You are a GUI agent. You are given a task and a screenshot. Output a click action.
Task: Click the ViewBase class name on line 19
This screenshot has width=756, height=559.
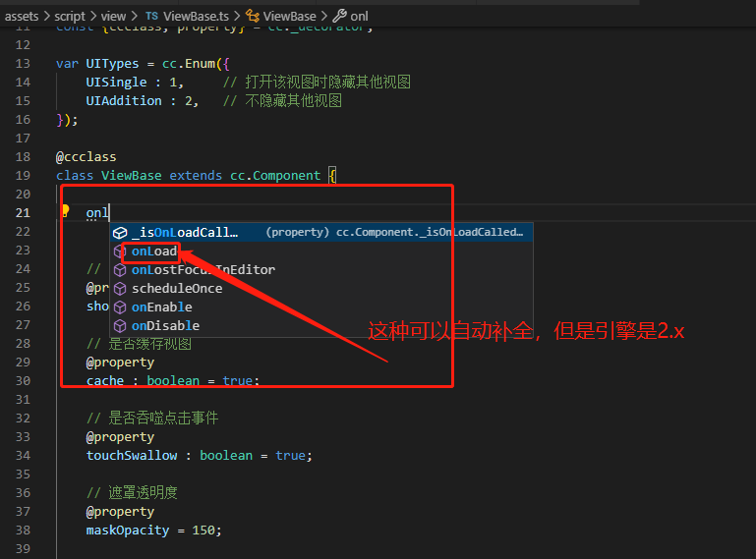[x=131, y=176]
